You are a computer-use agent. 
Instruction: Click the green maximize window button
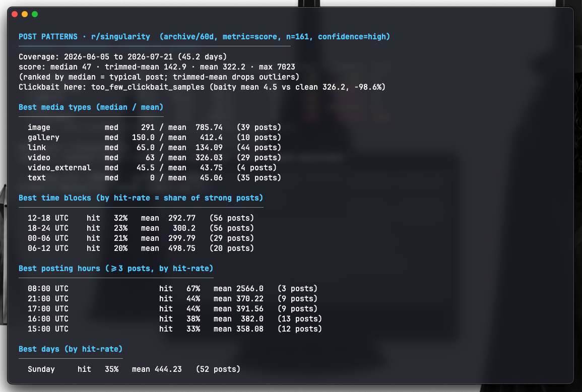click(35, 14)
